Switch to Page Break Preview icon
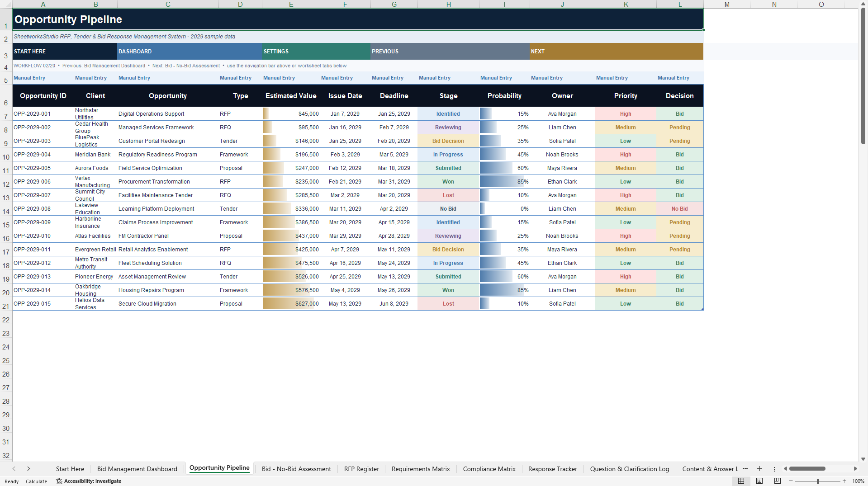Viewport: 868px width, 486px height. tap(778, 481)
